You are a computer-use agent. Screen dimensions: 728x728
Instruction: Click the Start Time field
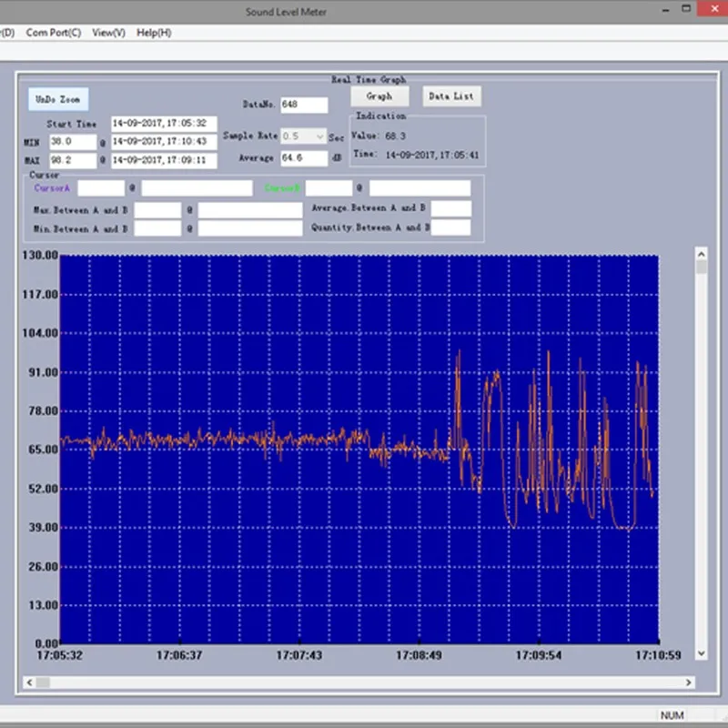pyautogui.click(x=162, y=123)
